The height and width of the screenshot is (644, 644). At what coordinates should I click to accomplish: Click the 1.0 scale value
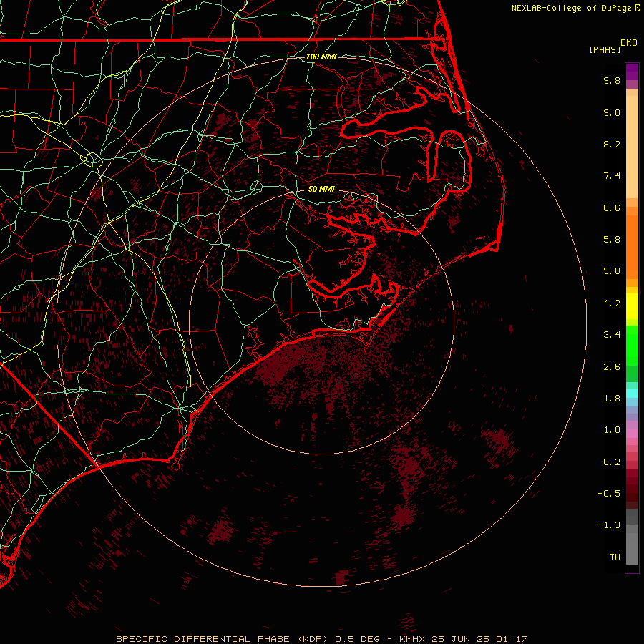click(612, 430)
